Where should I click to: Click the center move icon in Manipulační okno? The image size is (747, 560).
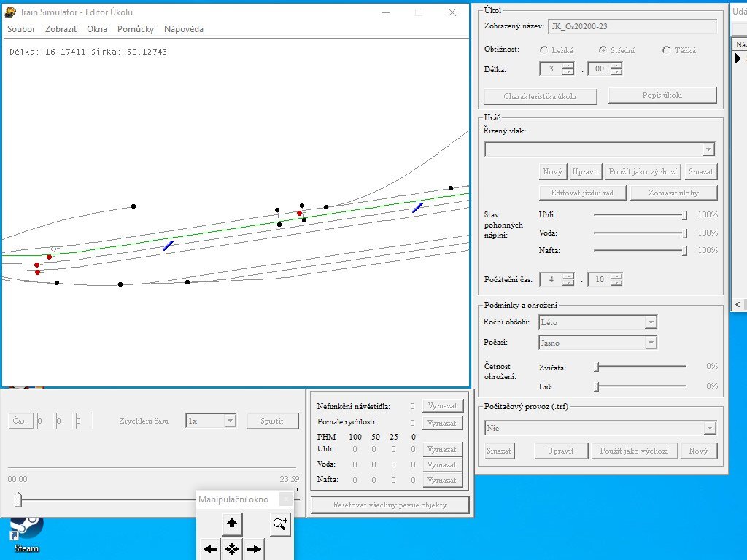point(231,549)
